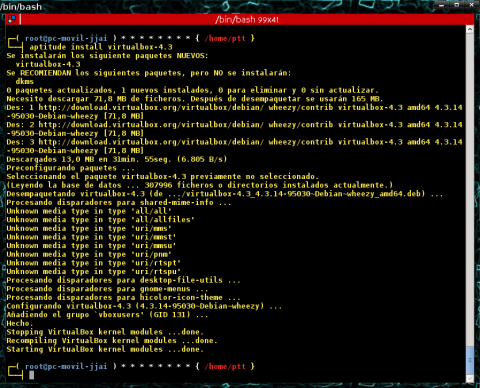Image resolution: width=480 pixels, height=388 pixels.
Task: Maximize the /bin/bash window
Action: point(457,5)
